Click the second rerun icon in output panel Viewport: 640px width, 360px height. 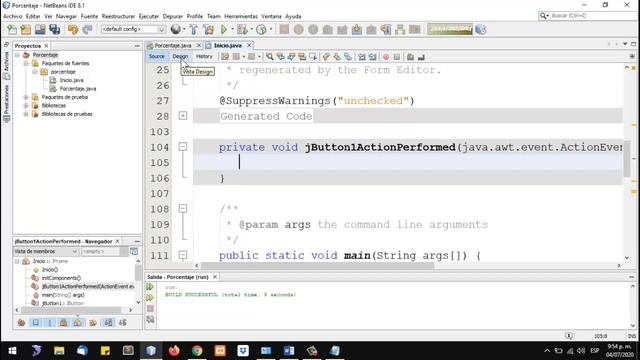click(x=150, y=298)
